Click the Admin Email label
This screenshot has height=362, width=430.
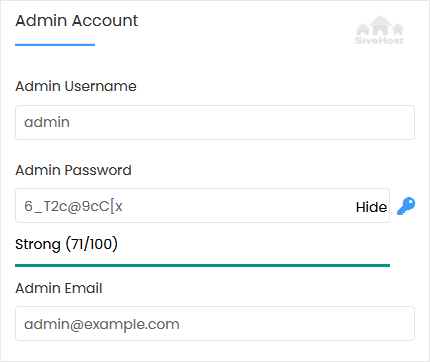click(x=59, y=288)
